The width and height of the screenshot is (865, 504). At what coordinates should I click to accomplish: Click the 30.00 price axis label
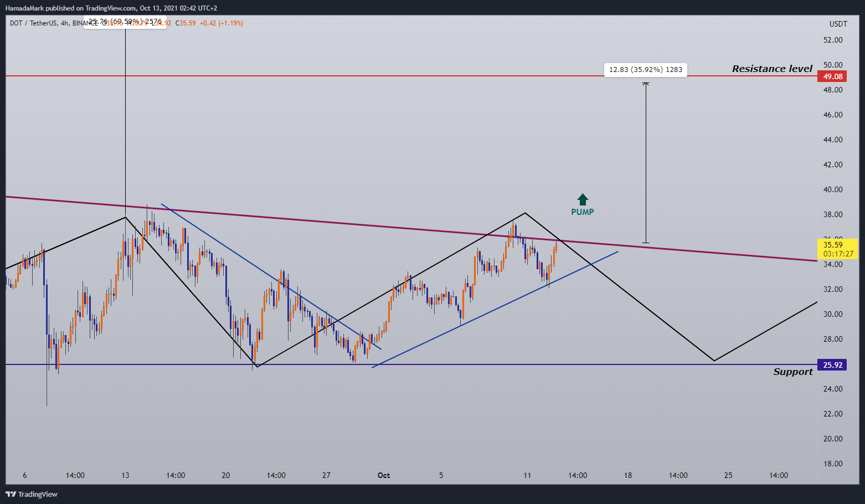tap(833, 314)
